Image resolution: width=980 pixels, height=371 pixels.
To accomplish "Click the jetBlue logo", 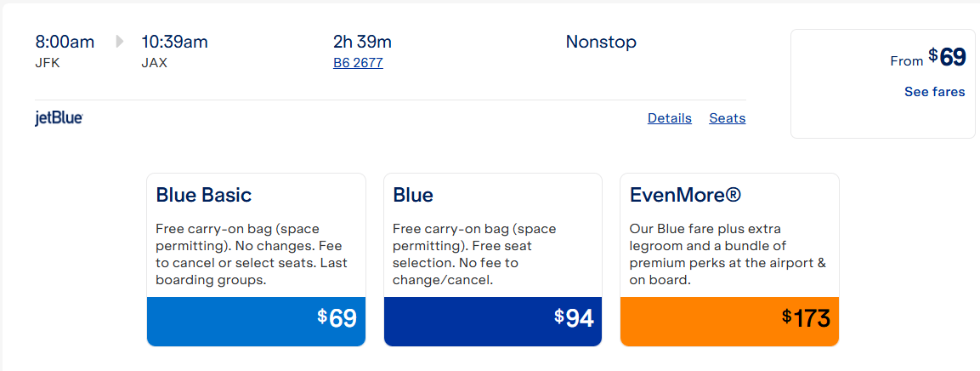I will (x=59, y=118).
